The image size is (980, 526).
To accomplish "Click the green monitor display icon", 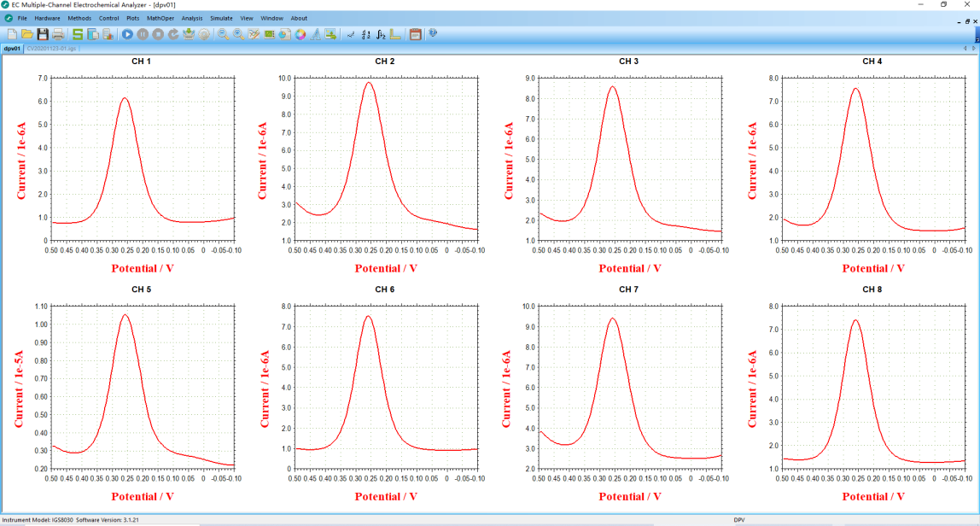I will tap(270, 34).
